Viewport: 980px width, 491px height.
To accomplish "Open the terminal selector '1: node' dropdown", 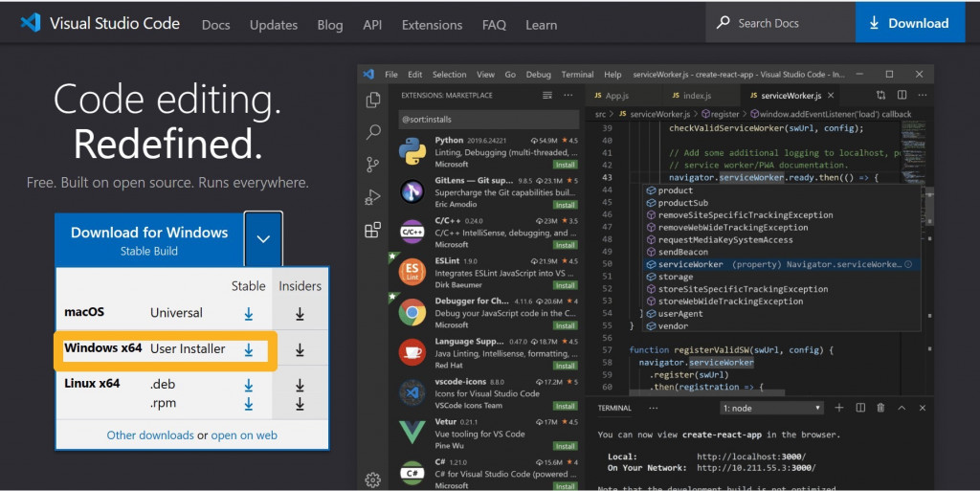I will [772, 408].
